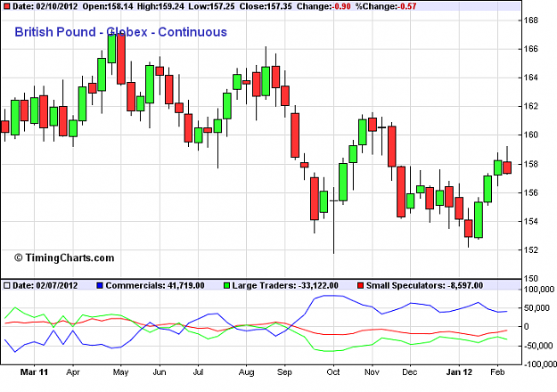Click the 154 price axis label
Viewport: 557px width, 392px height.
(531, 221)
